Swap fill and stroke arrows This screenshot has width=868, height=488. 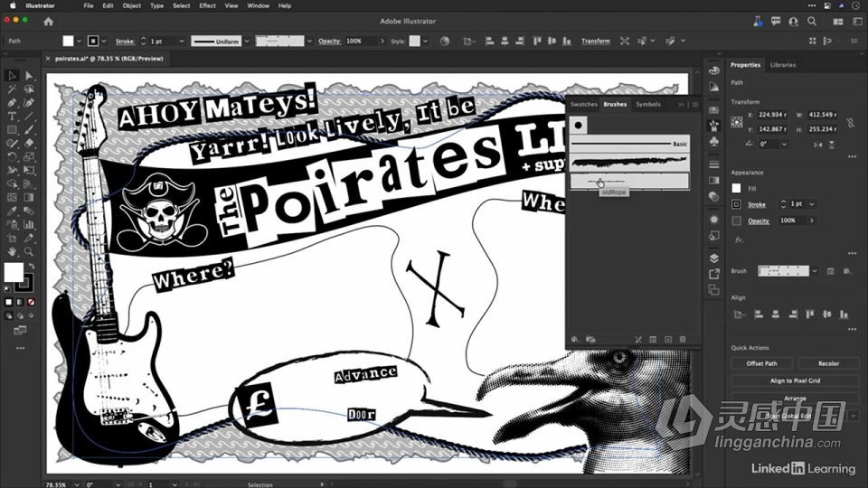coord(32,266)
